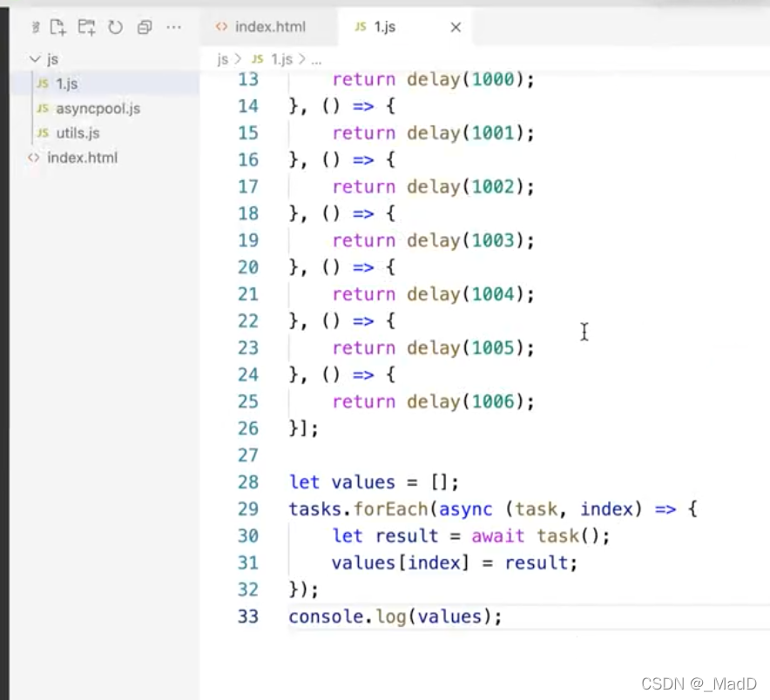Click delay(1006) on line 25
Image resolution: width=770 pixels, height=700 pixels.
click(x=465, y=401)
